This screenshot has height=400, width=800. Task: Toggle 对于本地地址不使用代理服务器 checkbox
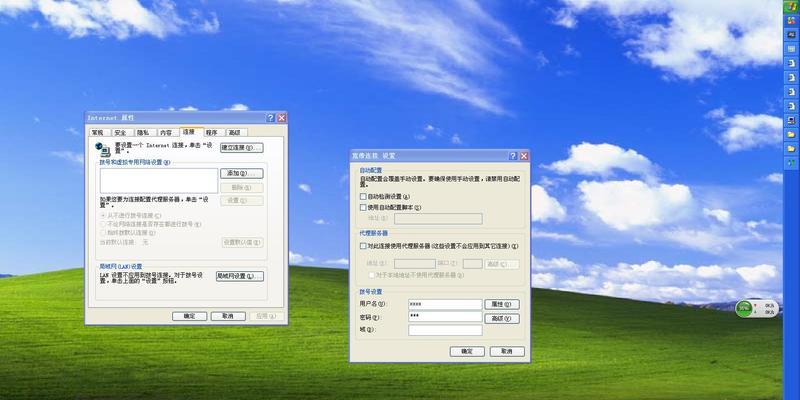(371, 275)
